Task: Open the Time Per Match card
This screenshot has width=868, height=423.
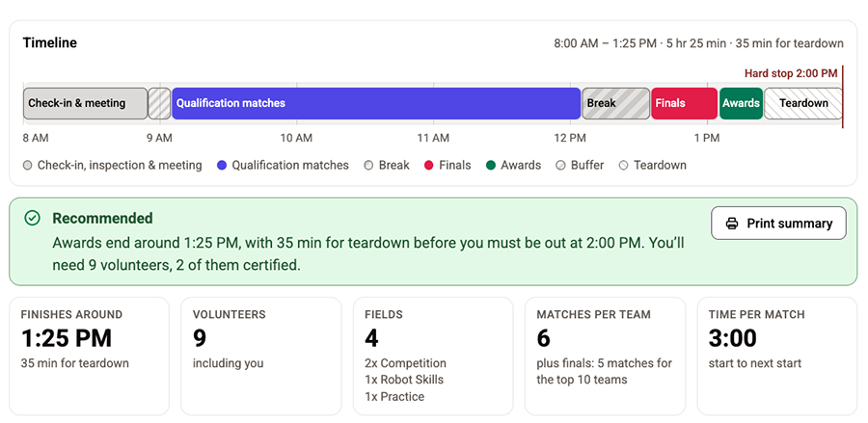Action: click(777, 357)
